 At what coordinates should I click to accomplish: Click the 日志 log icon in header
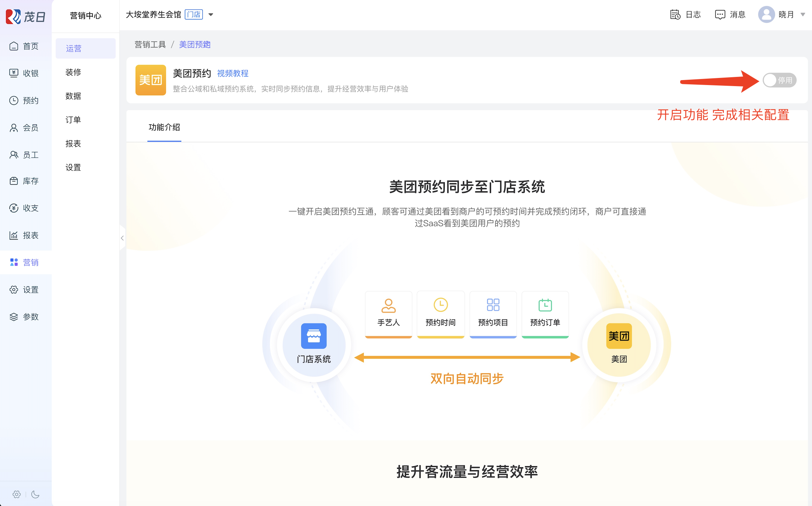pos(675,15)
